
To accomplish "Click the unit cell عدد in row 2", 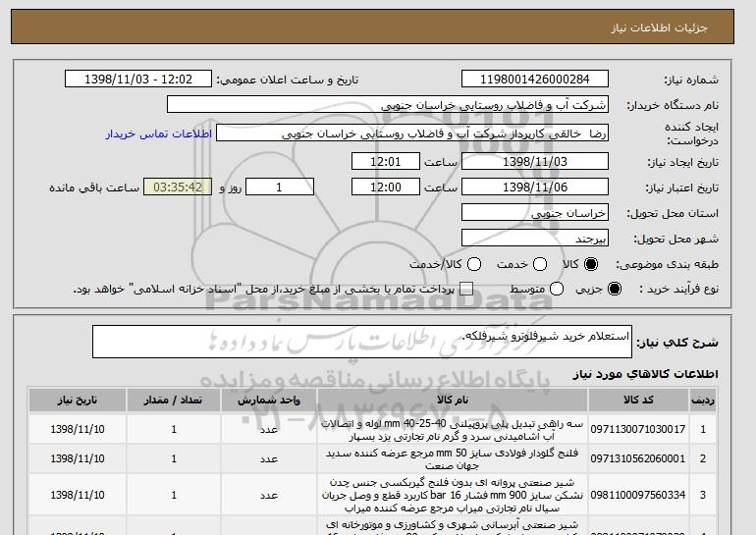I will pyautogui.click(x=269, y=458).
